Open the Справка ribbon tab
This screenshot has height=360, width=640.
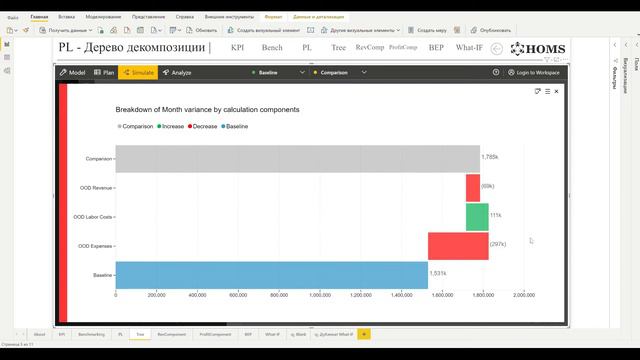184,17
